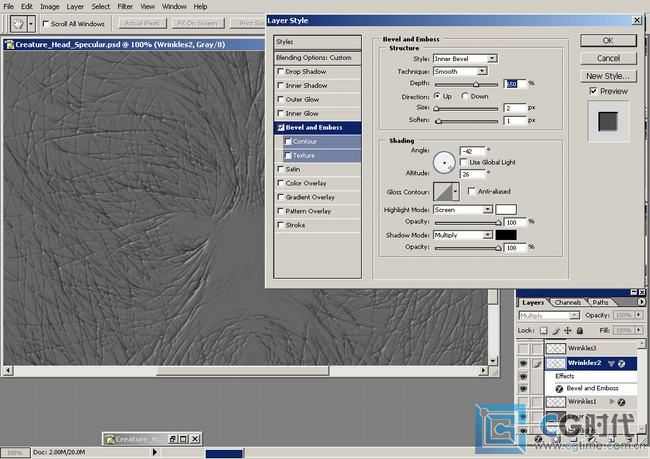Switch to the Channels tab
This screenshot has width=650, height=459.
tap(568, 302)
